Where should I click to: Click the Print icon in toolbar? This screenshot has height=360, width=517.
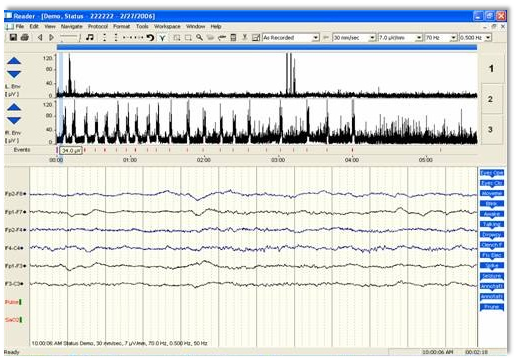click(25, 38)
